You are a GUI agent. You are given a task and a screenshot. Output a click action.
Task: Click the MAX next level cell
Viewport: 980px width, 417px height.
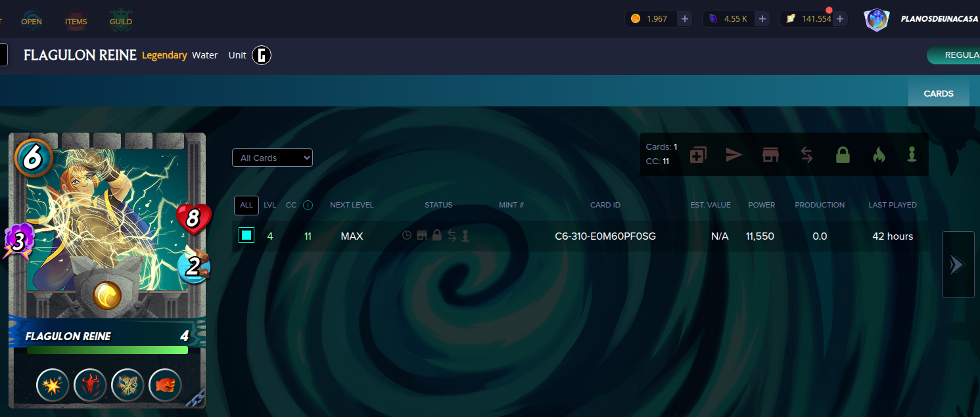click(352, 236)
